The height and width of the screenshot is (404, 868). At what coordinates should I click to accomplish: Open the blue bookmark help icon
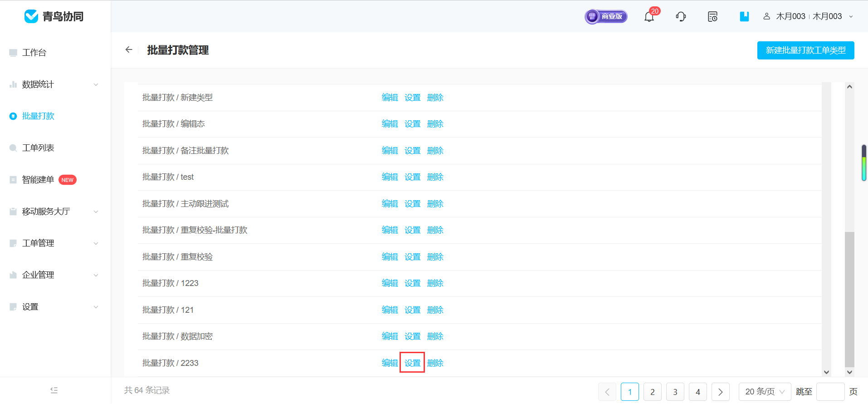coord(744,16)
